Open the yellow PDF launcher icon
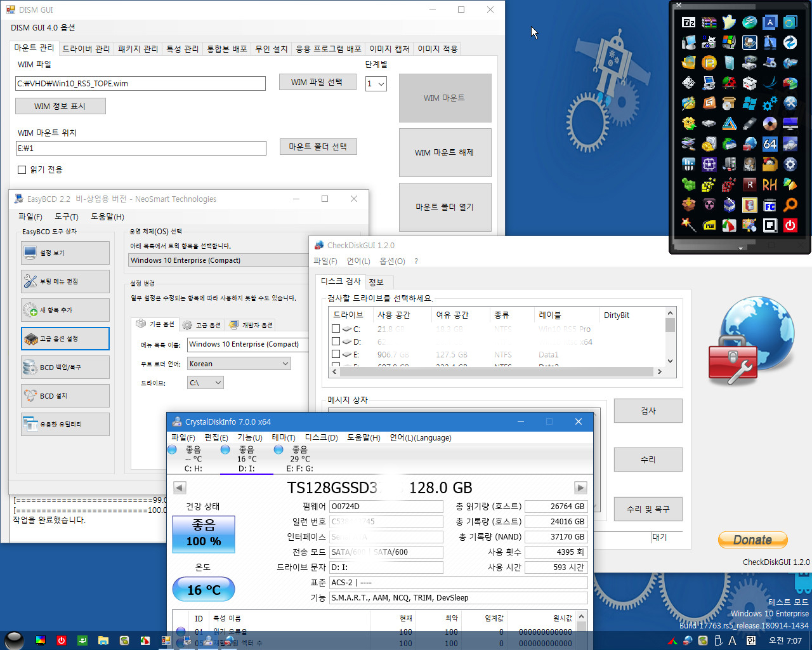The height and width of the screenshot is (650, 812). tap(709, 225)
